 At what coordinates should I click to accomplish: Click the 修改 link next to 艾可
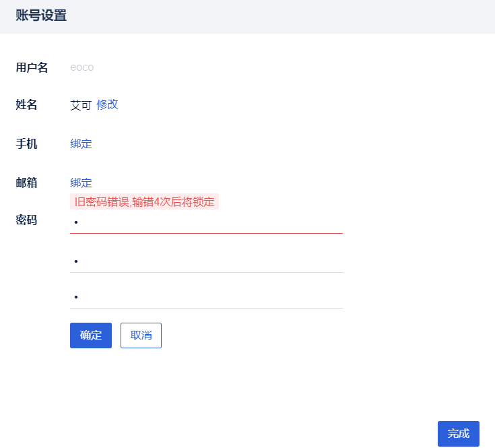click(107, 104)
